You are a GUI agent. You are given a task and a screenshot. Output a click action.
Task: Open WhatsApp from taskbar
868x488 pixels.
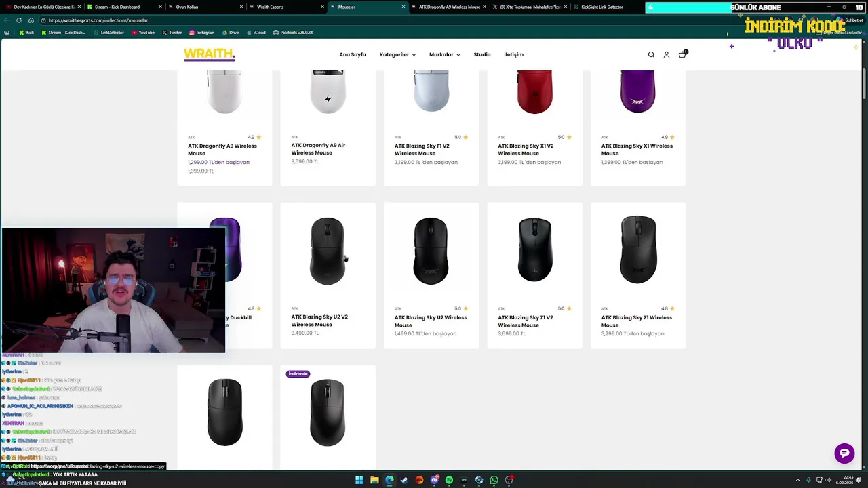494,480
